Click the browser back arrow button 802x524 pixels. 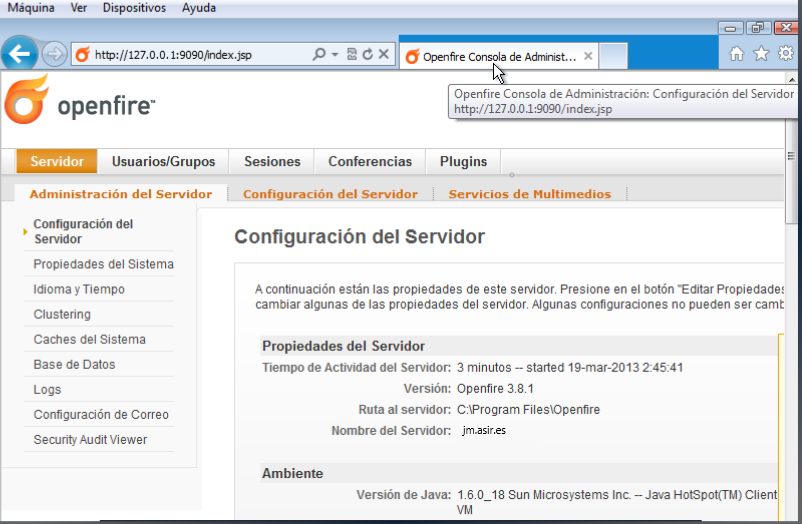pos(20,54)
